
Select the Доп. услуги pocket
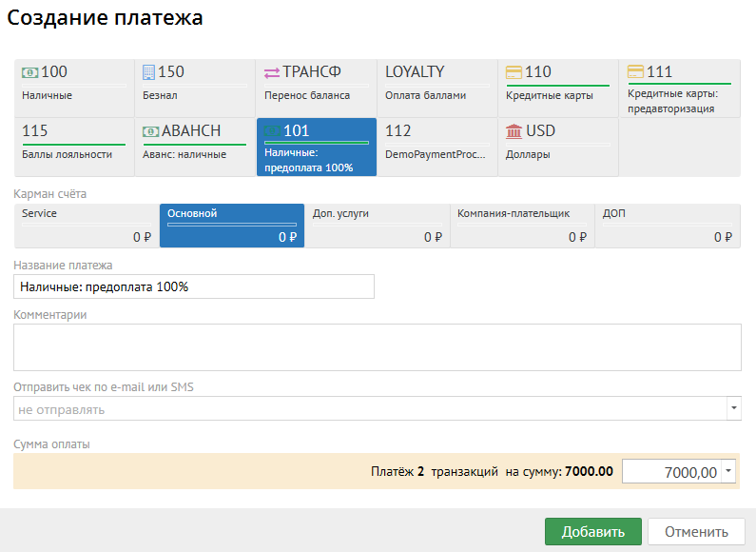coord(377,226)
